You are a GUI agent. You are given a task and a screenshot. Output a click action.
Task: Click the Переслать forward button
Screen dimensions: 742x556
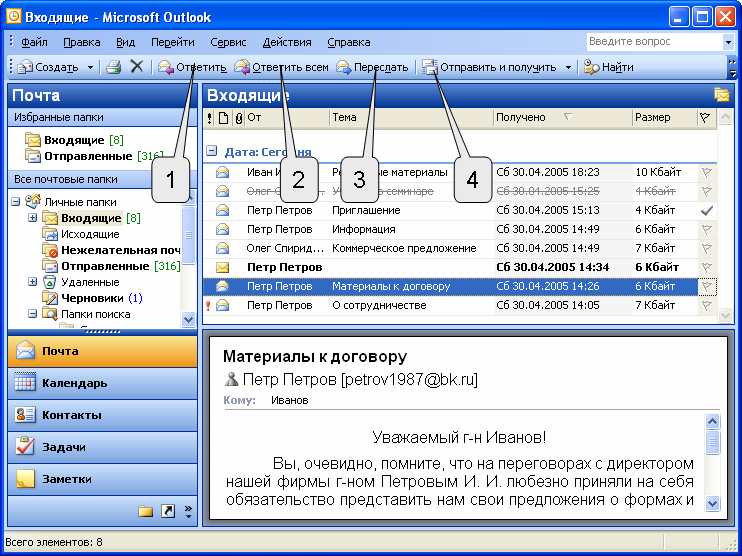[x=372, y=67]
